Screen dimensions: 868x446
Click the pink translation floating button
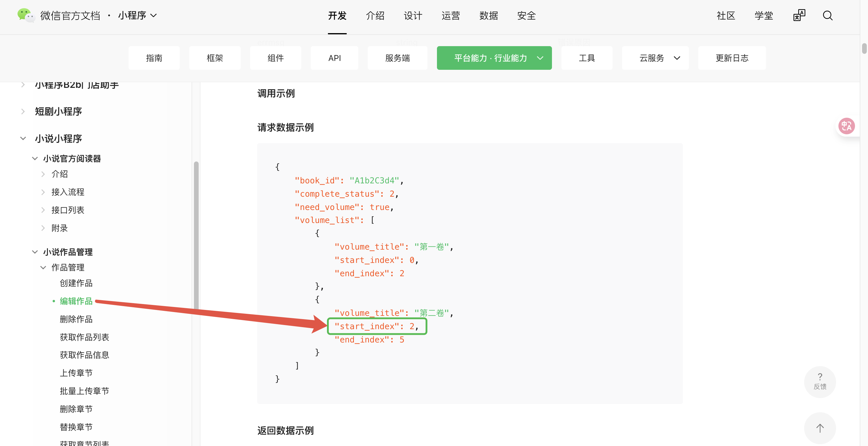tap(846, 126)
